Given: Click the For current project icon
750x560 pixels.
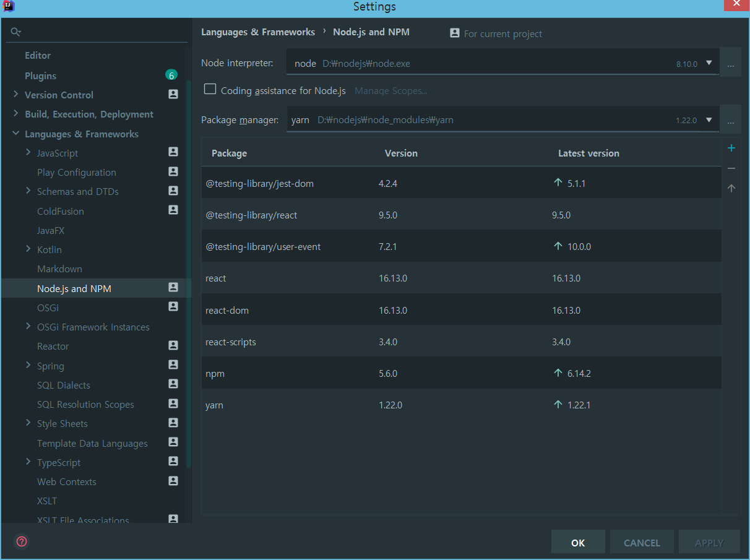Looking at the screenshot, I should (x=455, y=33).
